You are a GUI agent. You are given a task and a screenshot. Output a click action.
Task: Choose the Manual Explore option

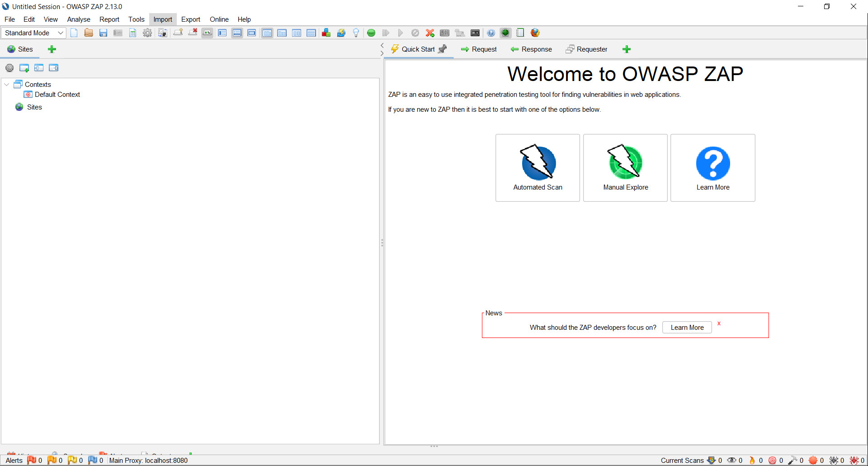pos(625,168)
